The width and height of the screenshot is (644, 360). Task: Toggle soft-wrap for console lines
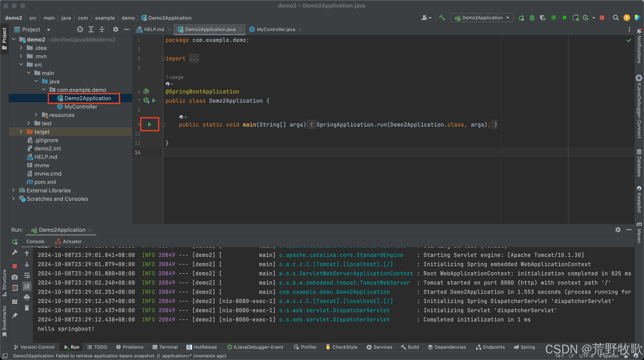[x=27, y=276]
